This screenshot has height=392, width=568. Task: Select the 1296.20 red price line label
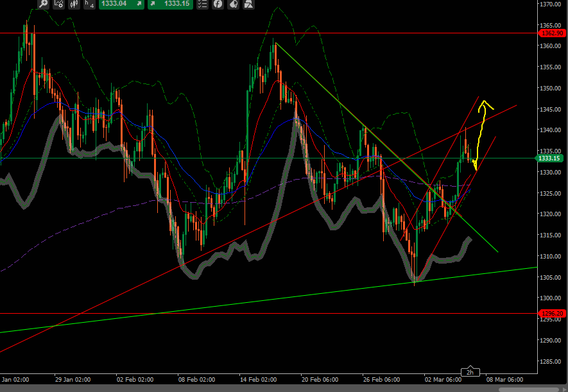(552, 314)
